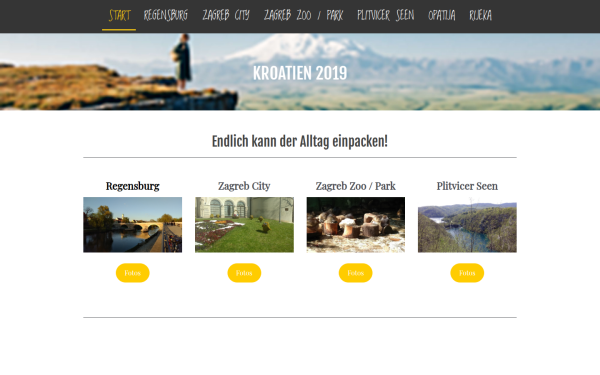Click the Fotos button under Regensburg
This screenshot has width=600, height=375.
(132, 273)
